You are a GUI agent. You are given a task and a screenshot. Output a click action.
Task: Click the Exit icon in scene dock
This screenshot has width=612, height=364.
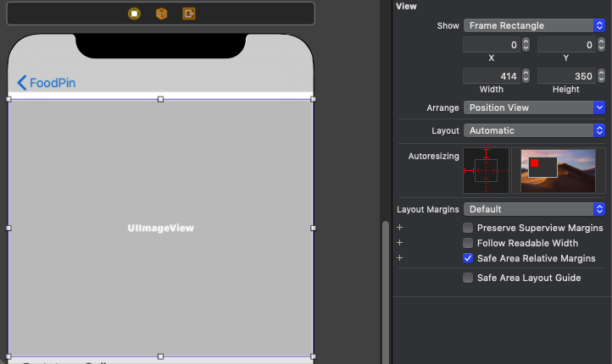point(188,14)
